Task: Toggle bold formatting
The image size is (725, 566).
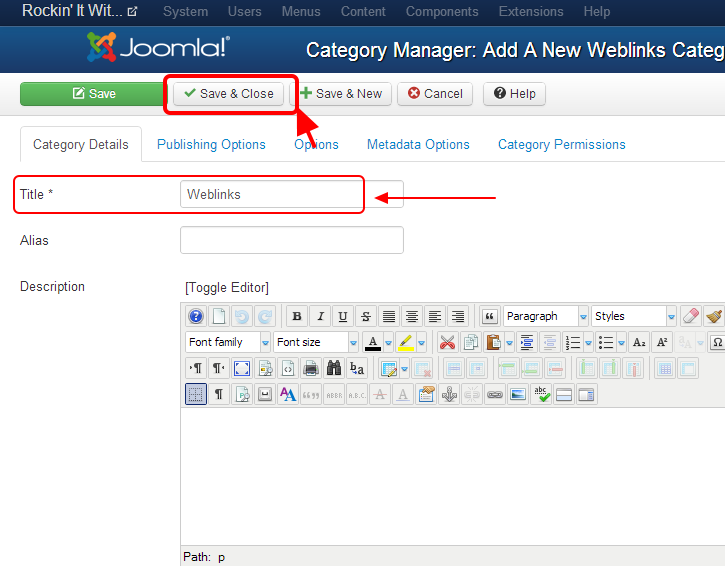Action: pyautogui.click(x=297, y=316)
